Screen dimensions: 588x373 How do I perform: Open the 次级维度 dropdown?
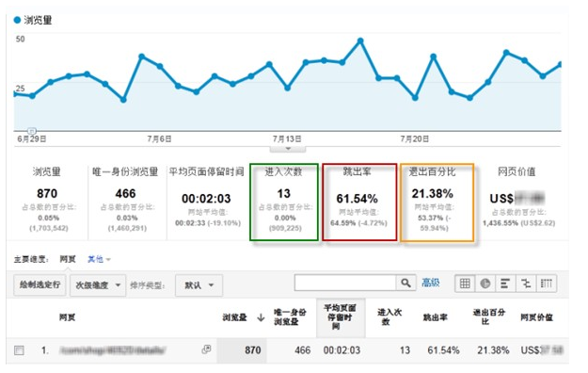coord(98,285)
